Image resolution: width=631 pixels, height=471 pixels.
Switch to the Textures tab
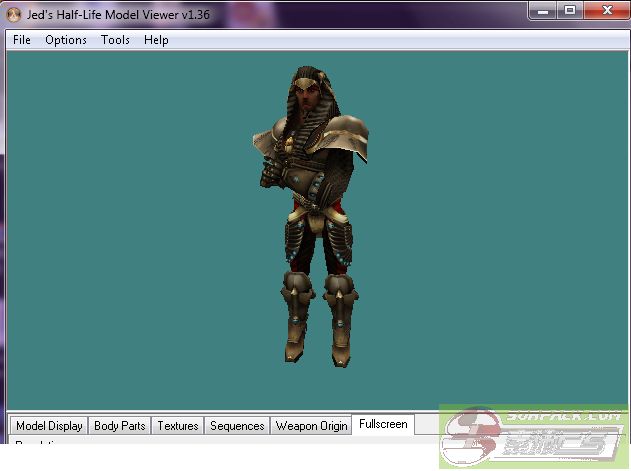click(178, 426)
